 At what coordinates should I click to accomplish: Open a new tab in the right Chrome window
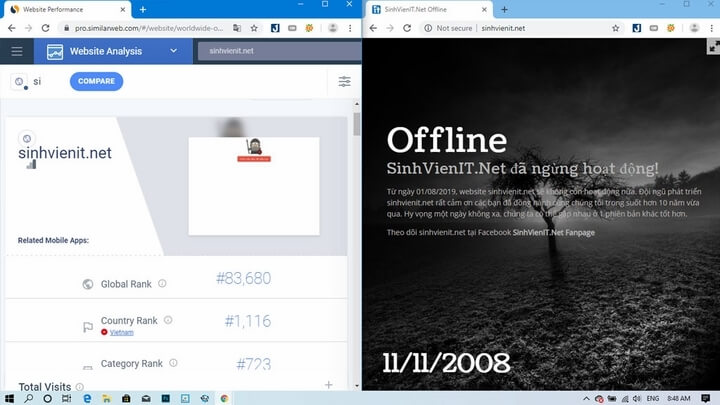click(504, 9)
